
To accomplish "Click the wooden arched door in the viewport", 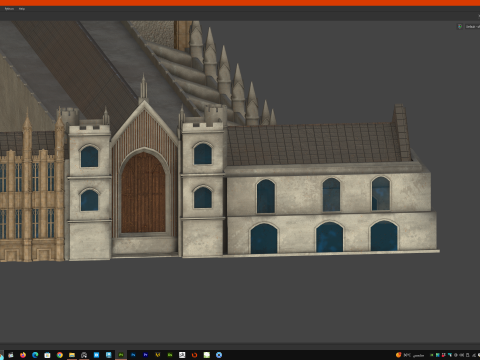I will tap(143, 193).
